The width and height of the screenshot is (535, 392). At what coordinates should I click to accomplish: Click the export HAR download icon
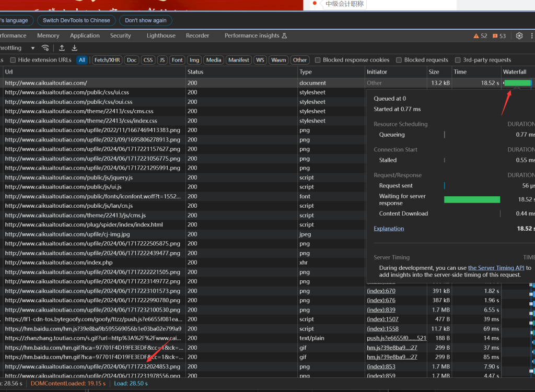pos(75,48)
